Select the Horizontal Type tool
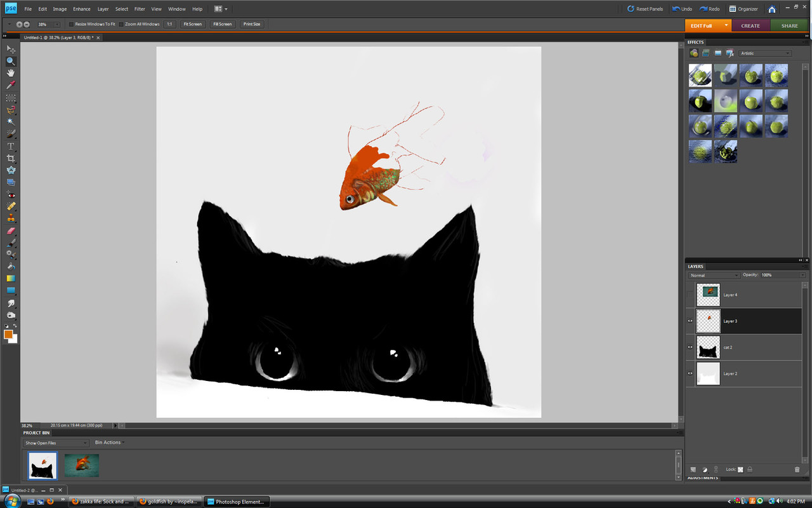Screen dimensions: 812x508 point(11,146)
